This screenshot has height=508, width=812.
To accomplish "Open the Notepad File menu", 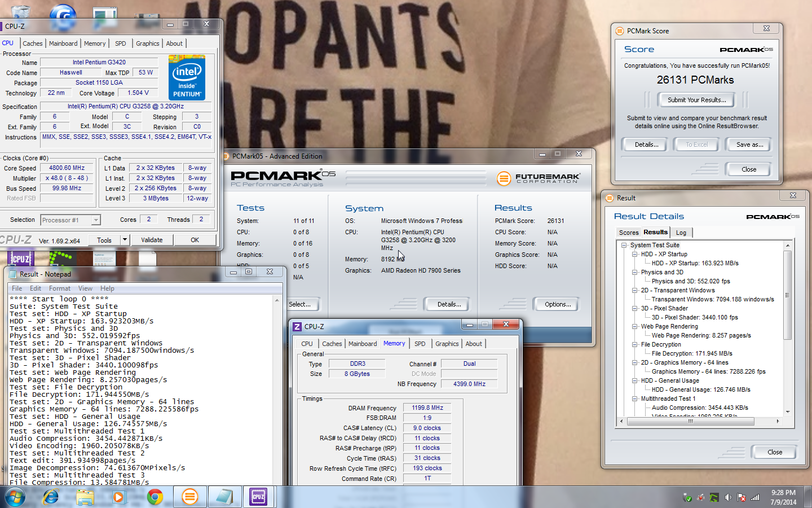I will (17, 288).
